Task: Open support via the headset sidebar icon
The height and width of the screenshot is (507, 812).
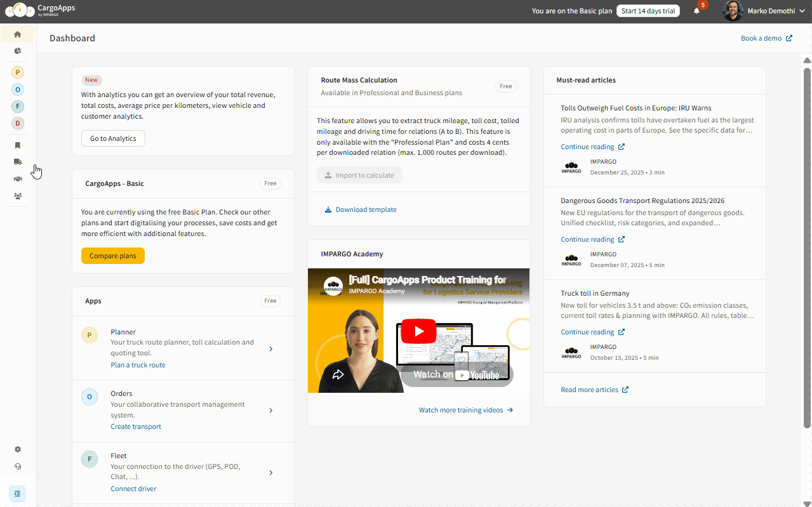Action: click(18, 466)
